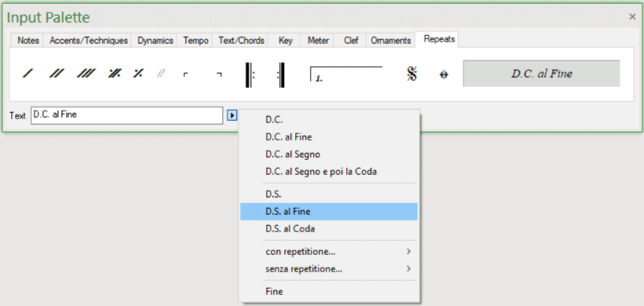
Task: Click the D.C. al Fine preview button
Action: click(x=541, y=74)
